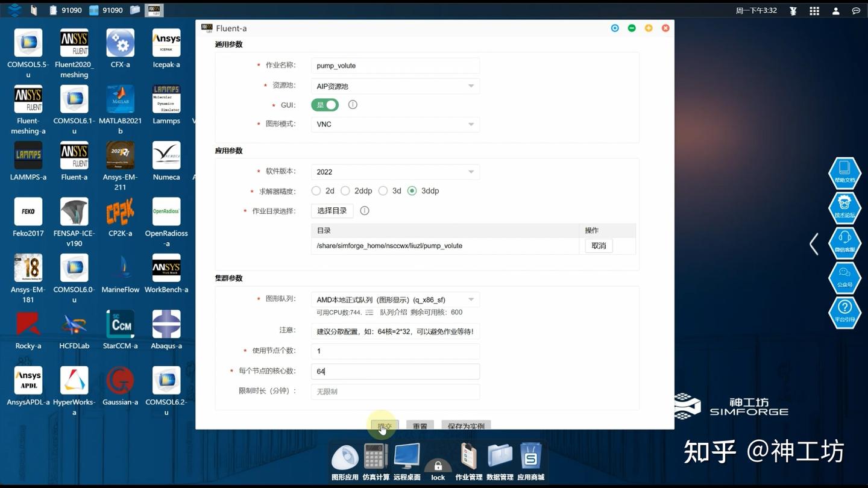Open the COMSOL6.1-u desktop icon

point(74,99)
